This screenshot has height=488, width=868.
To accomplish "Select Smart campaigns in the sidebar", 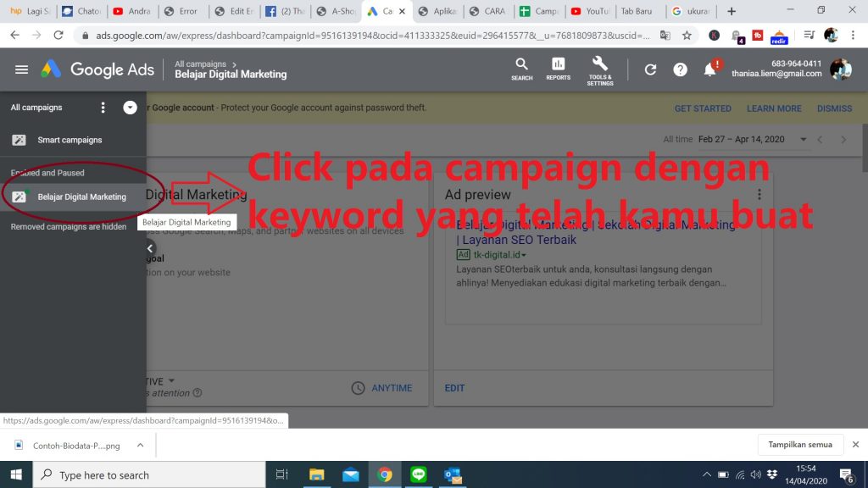I will click(69, 140).
